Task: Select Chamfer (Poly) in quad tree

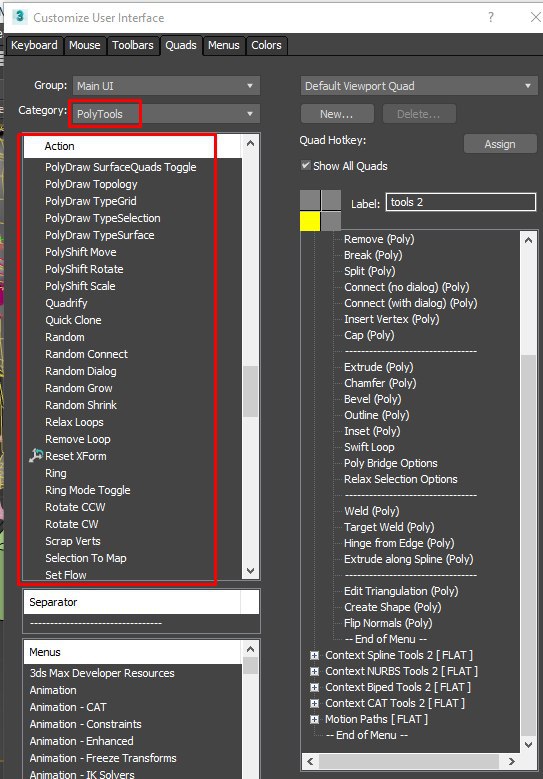Action: pos(380,383)
